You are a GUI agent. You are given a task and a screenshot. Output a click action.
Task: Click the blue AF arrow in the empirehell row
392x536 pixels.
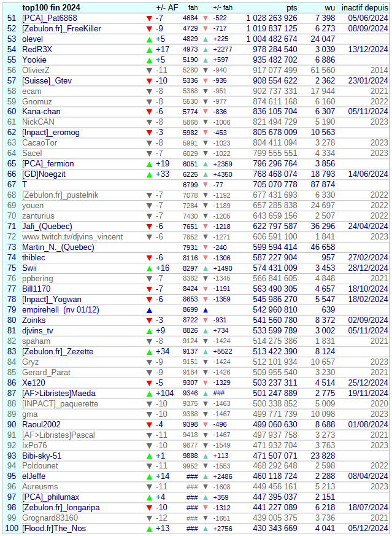tap(149, 310)
